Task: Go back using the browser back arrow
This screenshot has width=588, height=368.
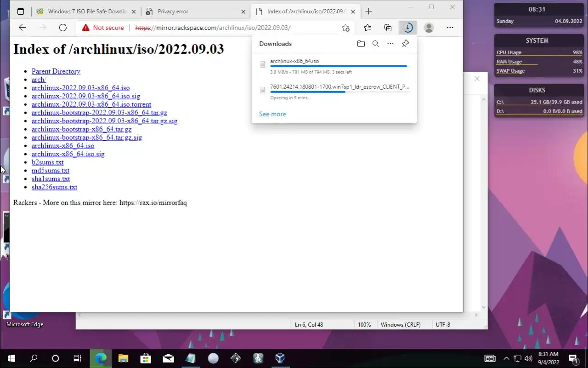Action: 22,28
